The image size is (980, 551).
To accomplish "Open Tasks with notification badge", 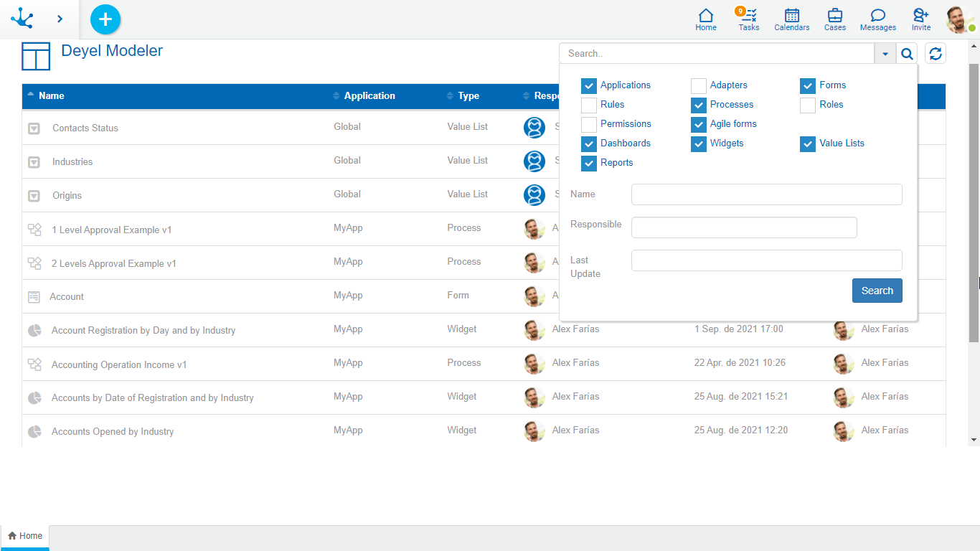I will coord(749,19).
